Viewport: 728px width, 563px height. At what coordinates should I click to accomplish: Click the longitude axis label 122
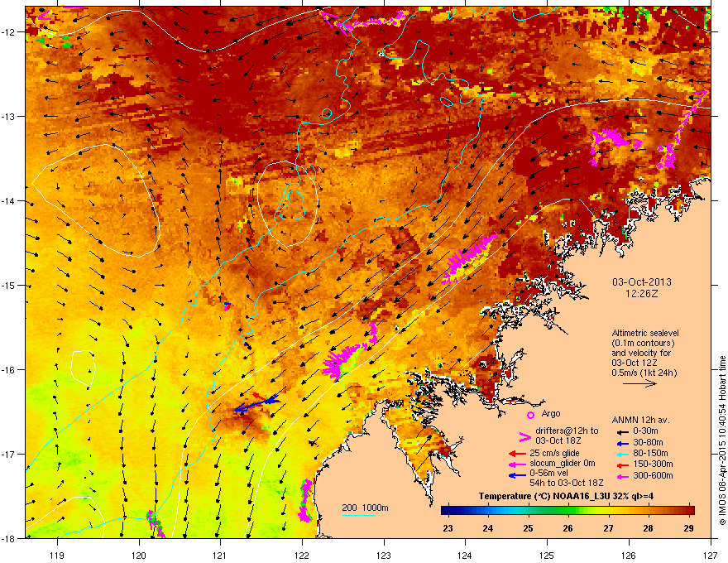pyautogui.click(x=302, y=555)
